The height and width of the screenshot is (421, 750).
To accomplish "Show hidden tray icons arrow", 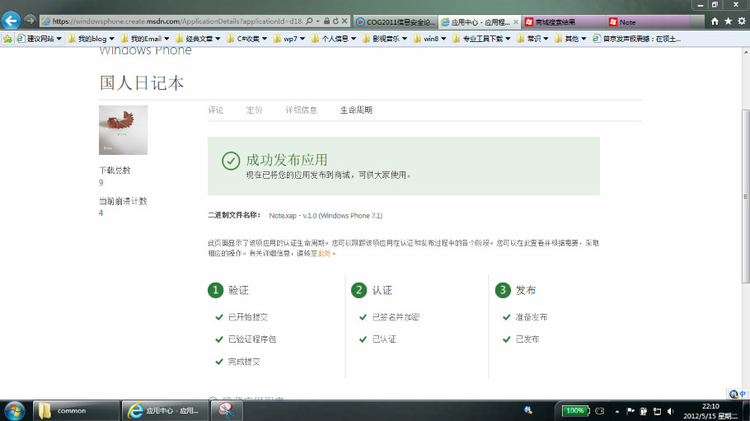I will [617, 411].
